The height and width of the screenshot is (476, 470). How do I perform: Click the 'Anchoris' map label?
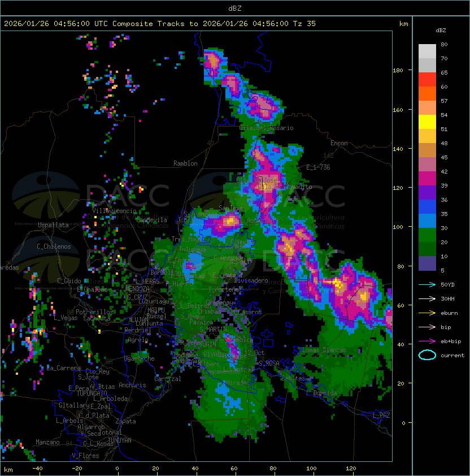click(132, 385)
